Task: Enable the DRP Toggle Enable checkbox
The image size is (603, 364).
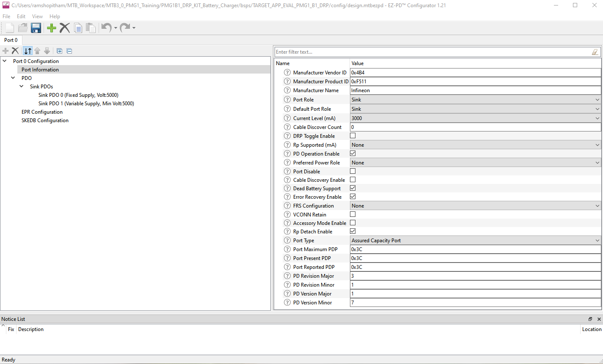Action: pyautogui.click(x=353, y=136)
